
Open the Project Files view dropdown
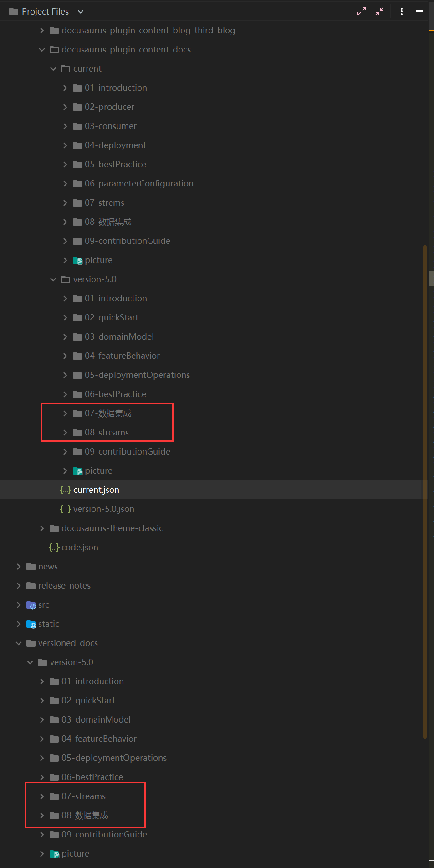pyautogui.click(x=81, y=12)
